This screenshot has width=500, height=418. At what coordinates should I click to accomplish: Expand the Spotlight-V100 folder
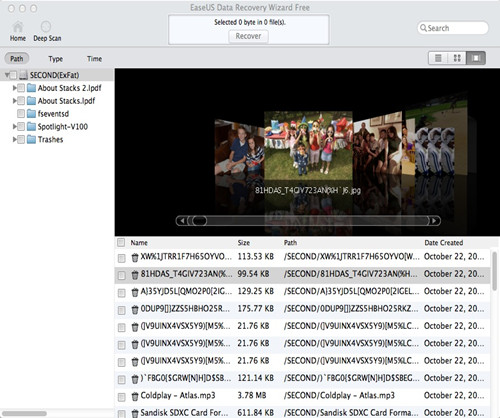pyautogui.click(x=14, y=126)
